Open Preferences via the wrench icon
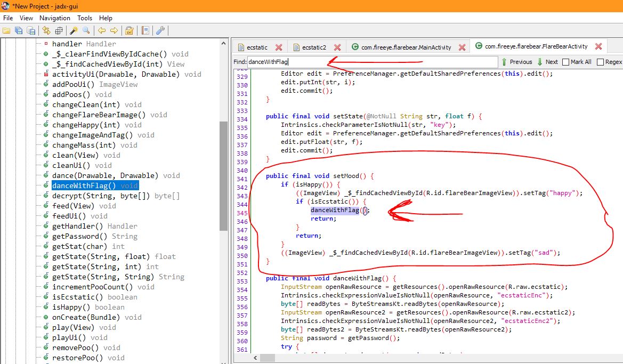Image resolution: width=623 pixels, height=364 pixels. coord(160,30)
